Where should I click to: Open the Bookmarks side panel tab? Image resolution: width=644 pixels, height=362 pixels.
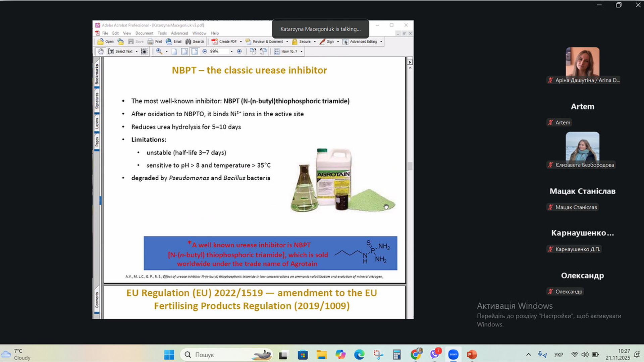tap(97, 74)
